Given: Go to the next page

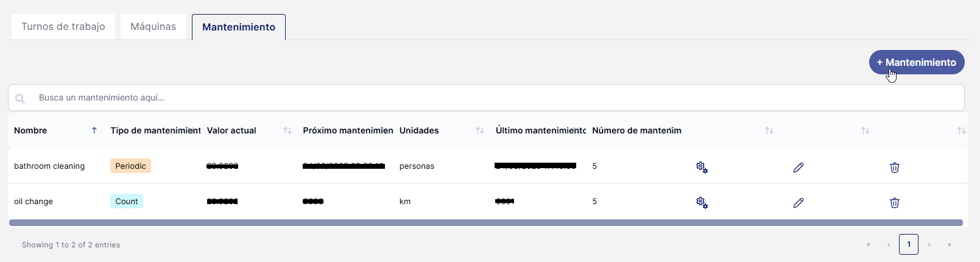Looking at the screenshot, I should (929, 244).
